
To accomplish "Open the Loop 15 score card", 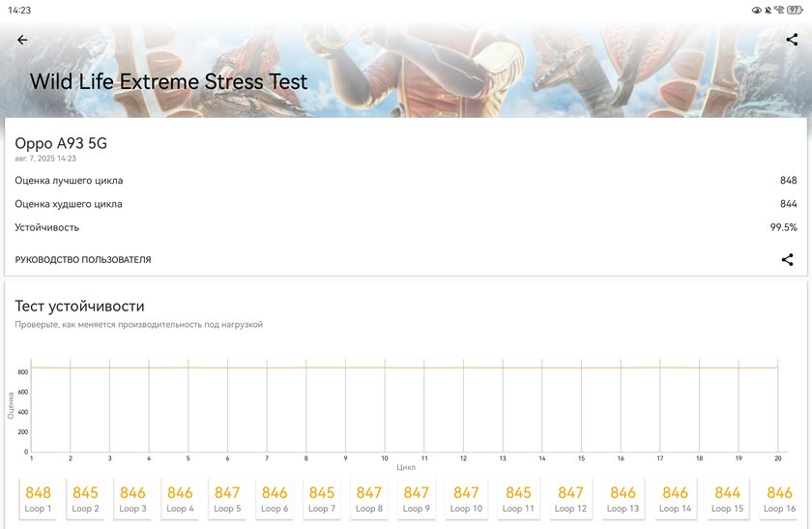I will [x=728, y=499].
